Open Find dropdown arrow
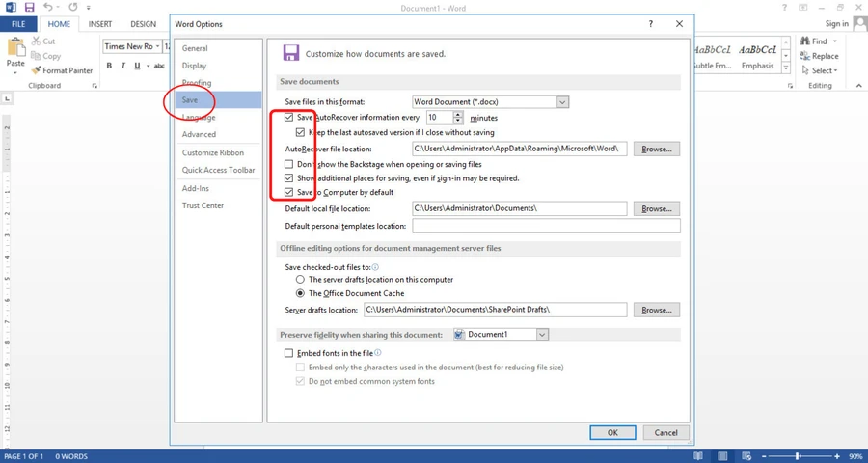The height and width of the screenshot is (463, 868). pos(835,41)
